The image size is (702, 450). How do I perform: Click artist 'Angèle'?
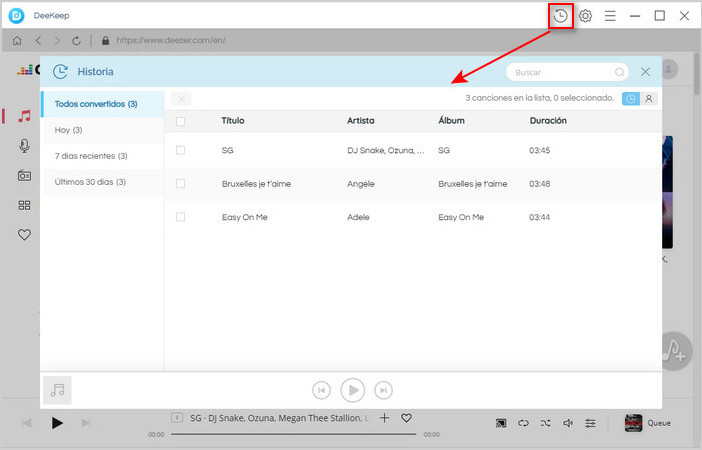pos(361,184)
